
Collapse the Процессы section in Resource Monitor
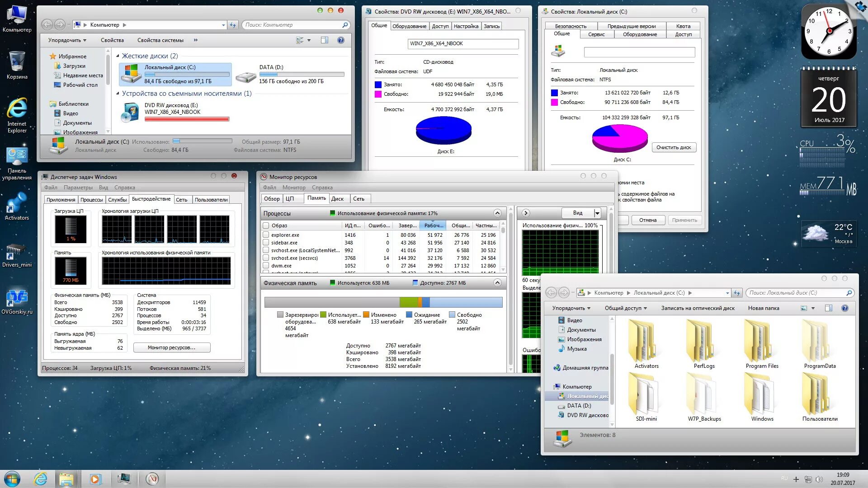[497, 213]
